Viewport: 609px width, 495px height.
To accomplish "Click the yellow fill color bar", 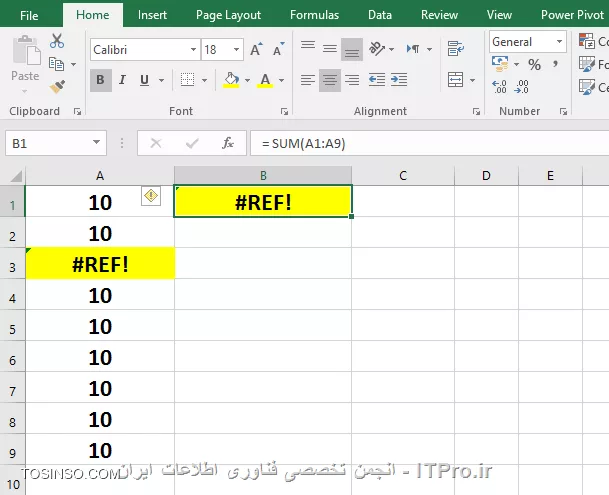I will [231, 86].
